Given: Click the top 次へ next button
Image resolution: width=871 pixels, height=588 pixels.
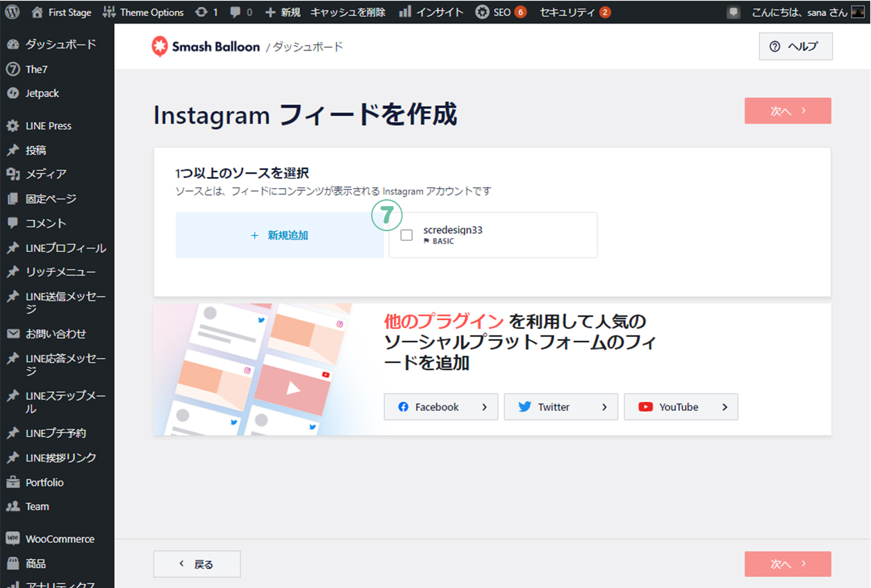Looking at the screenshot, I should pyautogui.click(x=788, y=111).
